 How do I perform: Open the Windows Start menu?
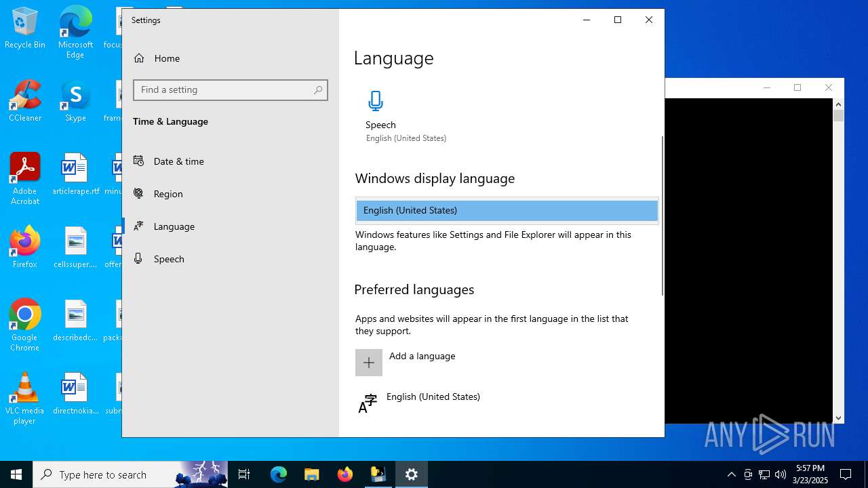(16, 474)
